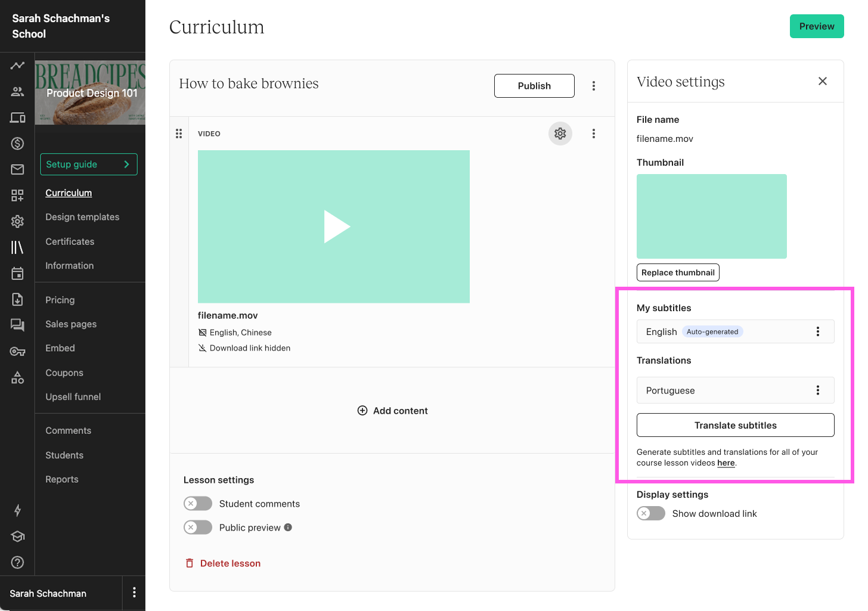Click Delete lesson link

pyautogui.click(x=230, y=563)
